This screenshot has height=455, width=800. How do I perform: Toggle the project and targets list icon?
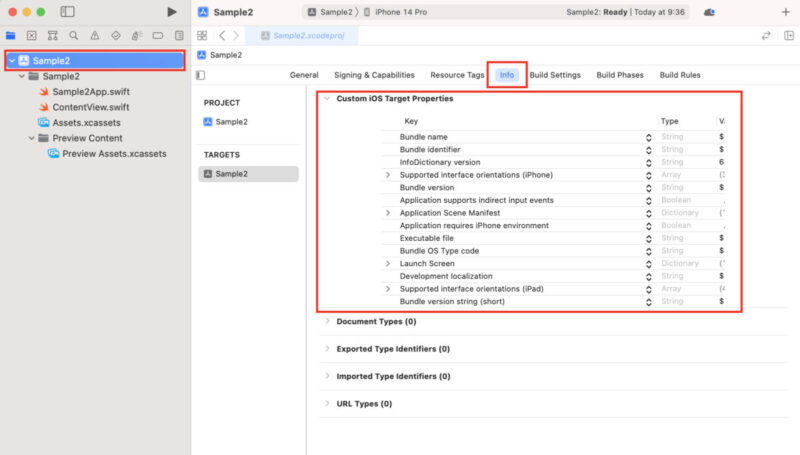point(201,75)
